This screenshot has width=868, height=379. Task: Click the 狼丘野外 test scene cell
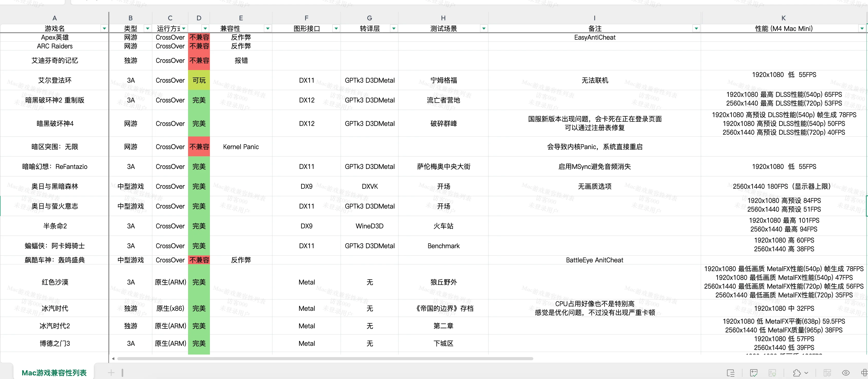[x=444, y=282]
